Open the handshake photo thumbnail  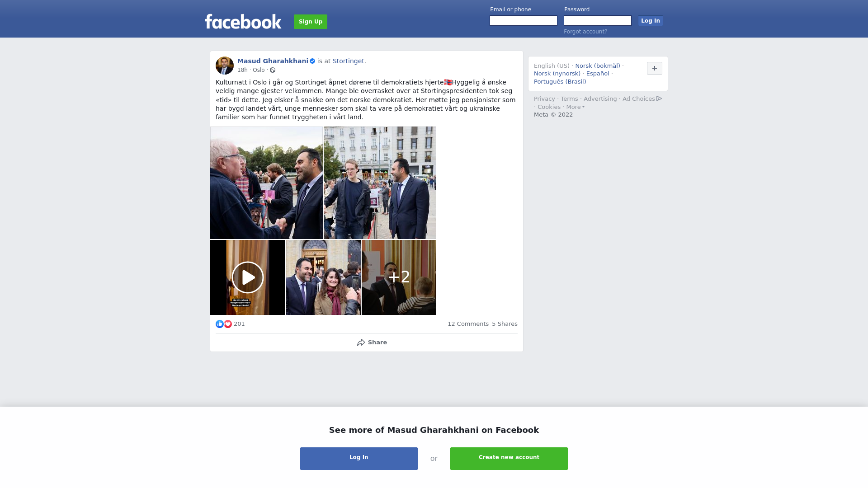(266, 183)
